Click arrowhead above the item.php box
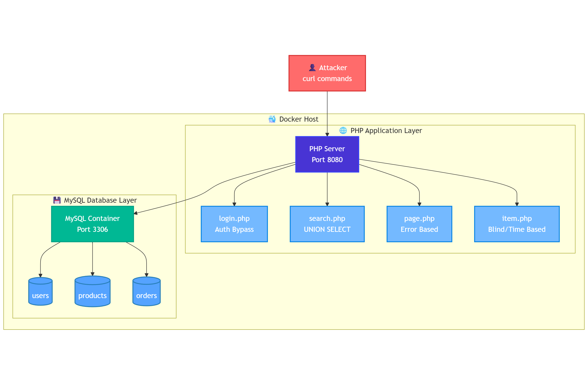The image size is (588, 385). click(x=517, y=204)
